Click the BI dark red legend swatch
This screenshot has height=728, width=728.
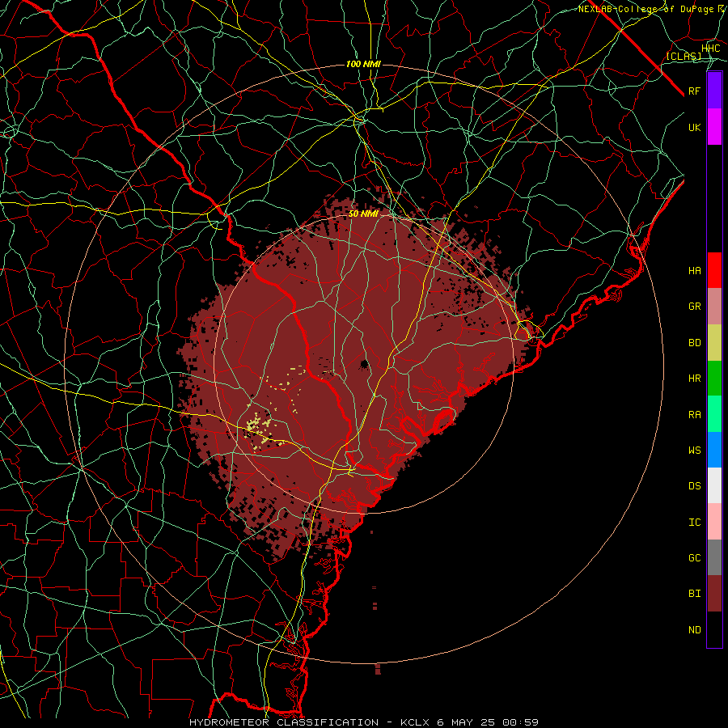pyautogui.click(x=714, y=594)
